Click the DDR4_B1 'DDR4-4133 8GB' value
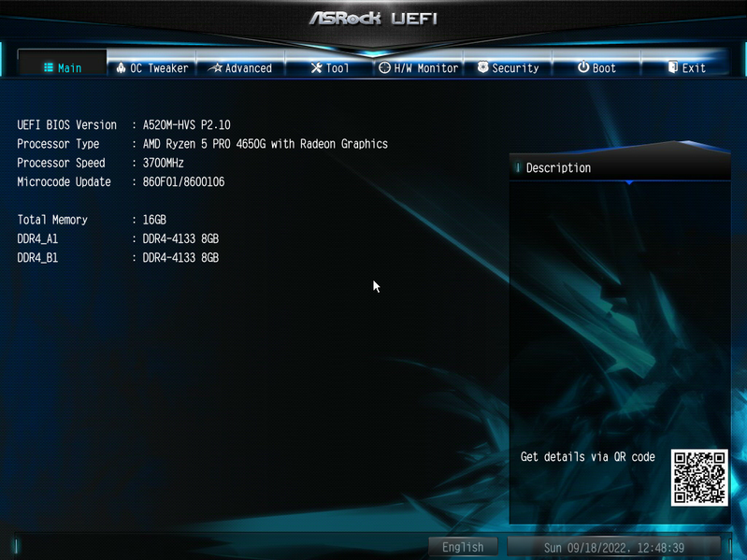This screenshot has height=560, width=747. (180, 258)
